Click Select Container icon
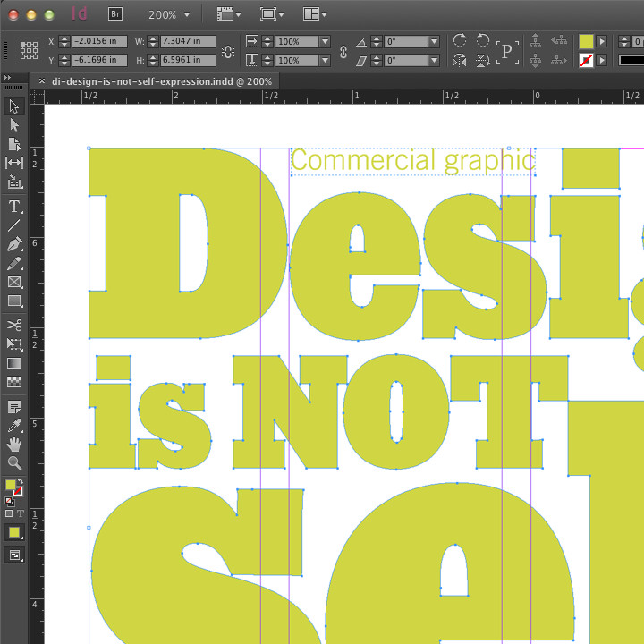 tap(535, 40)
